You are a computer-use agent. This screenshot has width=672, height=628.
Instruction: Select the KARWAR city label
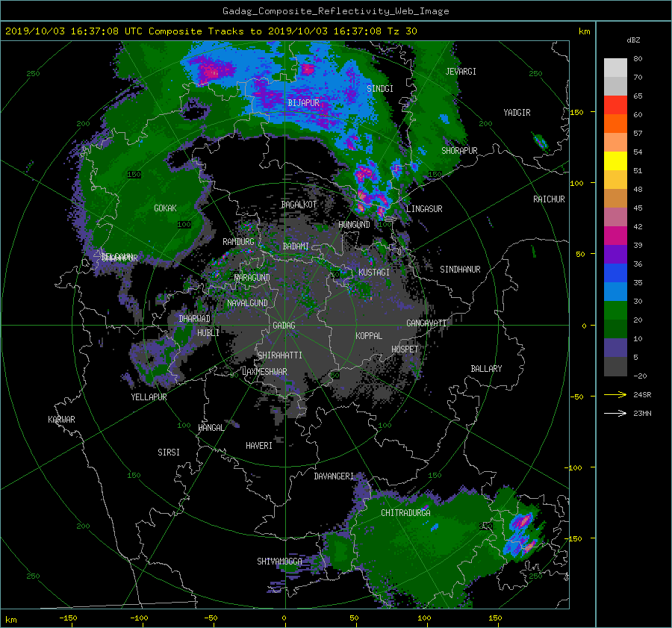[61, 420]
